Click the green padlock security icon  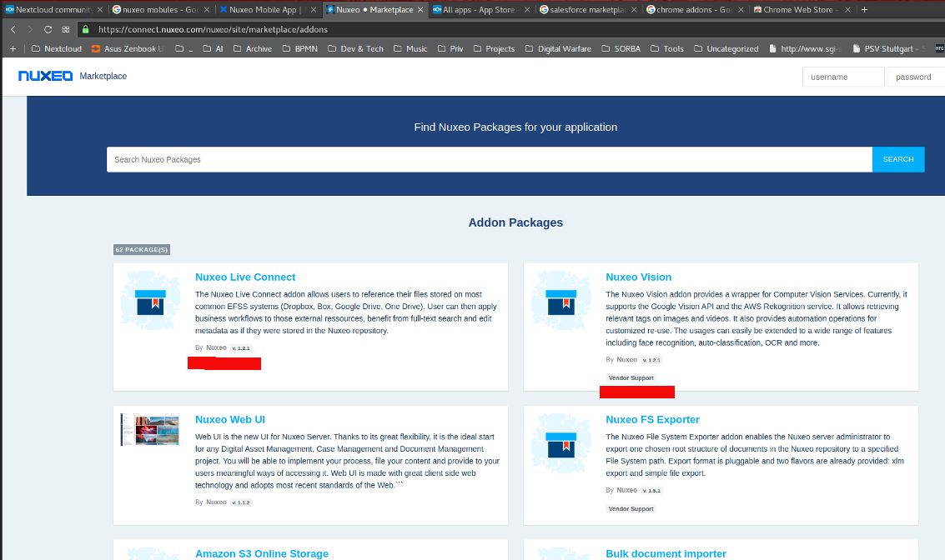(86, 29)
